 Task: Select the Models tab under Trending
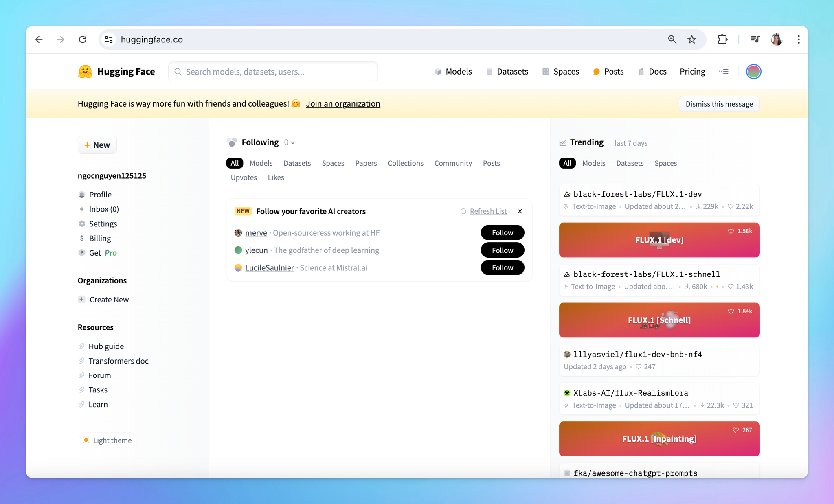(x=594, y=163)
